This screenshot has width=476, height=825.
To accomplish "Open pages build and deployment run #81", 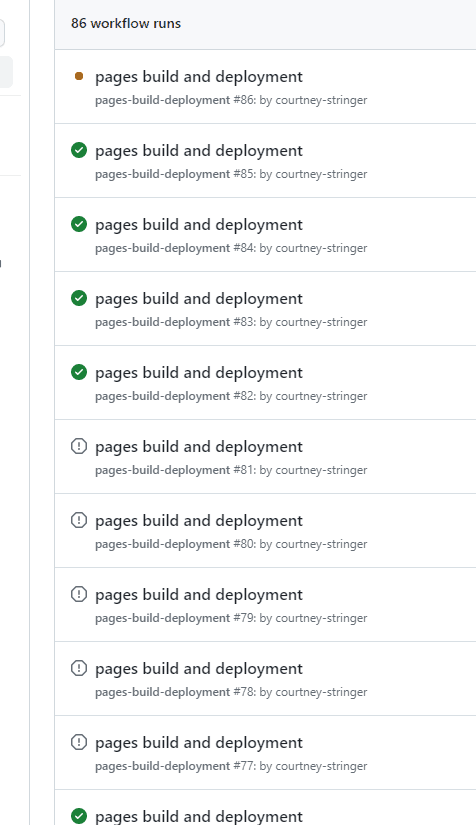I will 199,447.
